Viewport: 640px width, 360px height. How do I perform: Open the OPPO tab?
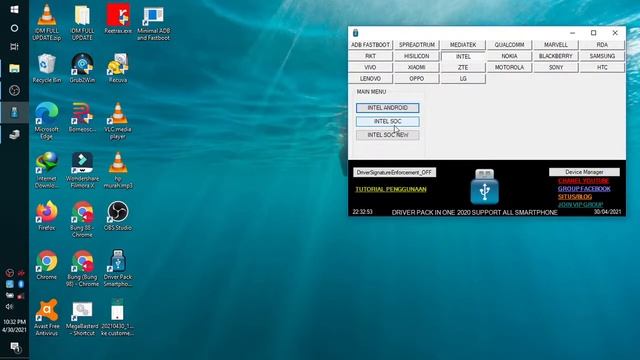point(417,78)
